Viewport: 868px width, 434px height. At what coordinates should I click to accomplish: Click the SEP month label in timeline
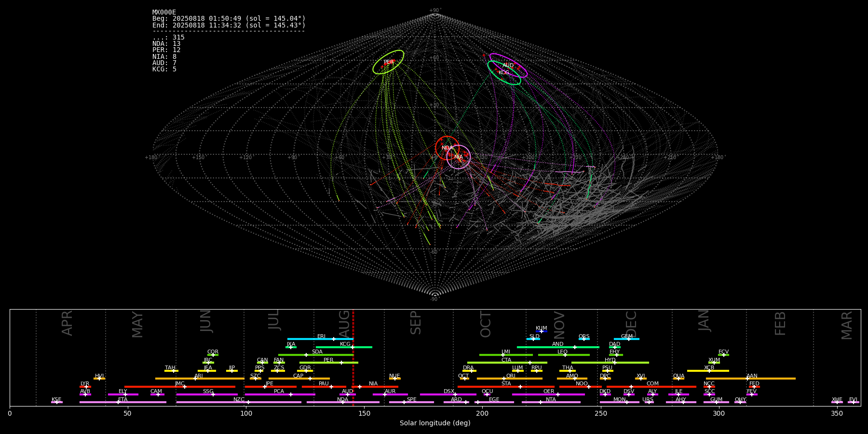coord(416,323)
